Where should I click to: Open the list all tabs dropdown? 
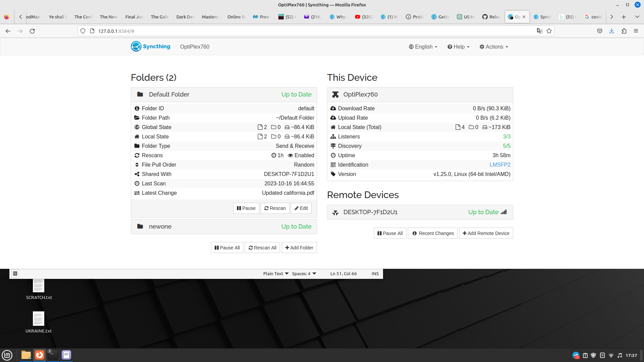click(637, 17)
